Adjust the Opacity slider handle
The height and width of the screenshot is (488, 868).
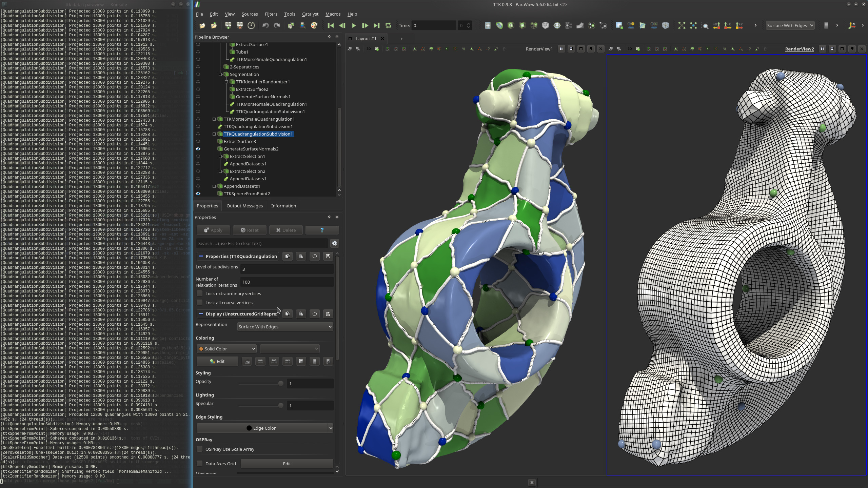pyautogui.click(x=281, y=384)
